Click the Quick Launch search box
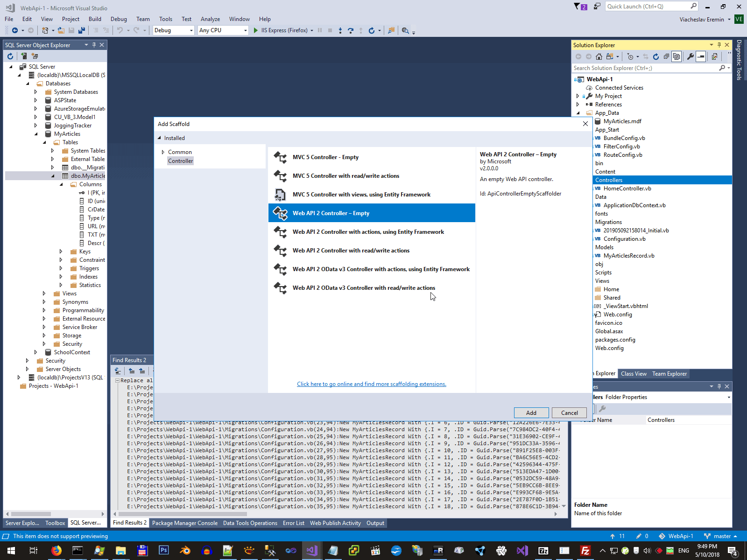Image resolution: width=747 pixels, height=560 pixels. (652, 7)
